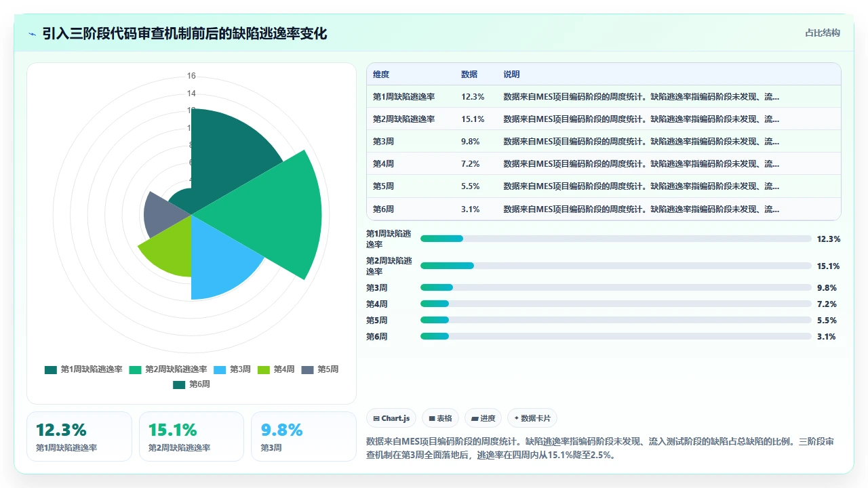Screen dimensions: 868x488
Task: Click the dashboard title 引入三阶段代码审查机制前后的缺陷逃逸率变化
Action: pos(184,34)
